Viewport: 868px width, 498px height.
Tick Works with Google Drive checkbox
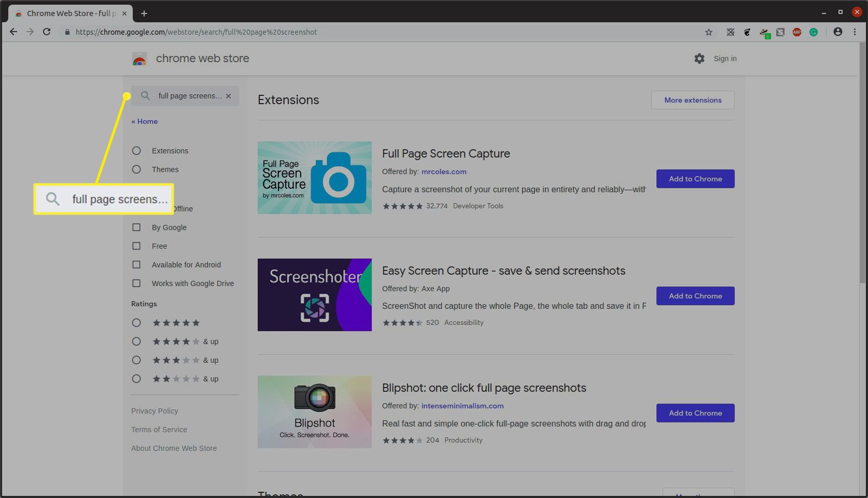point(136,283)
